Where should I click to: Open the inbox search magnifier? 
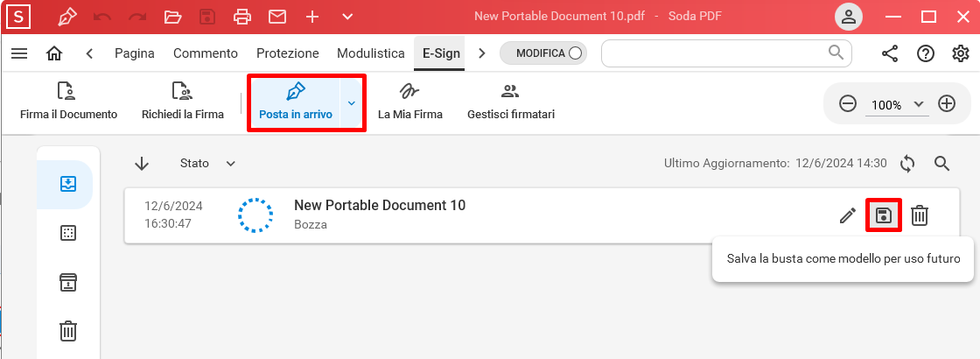point(941,163)
